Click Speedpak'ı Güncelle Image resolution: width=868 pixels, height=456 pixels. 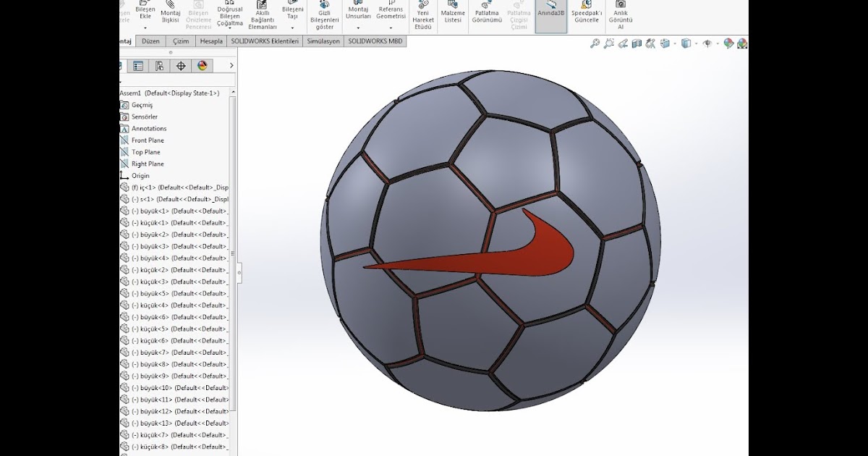[586, 12]
